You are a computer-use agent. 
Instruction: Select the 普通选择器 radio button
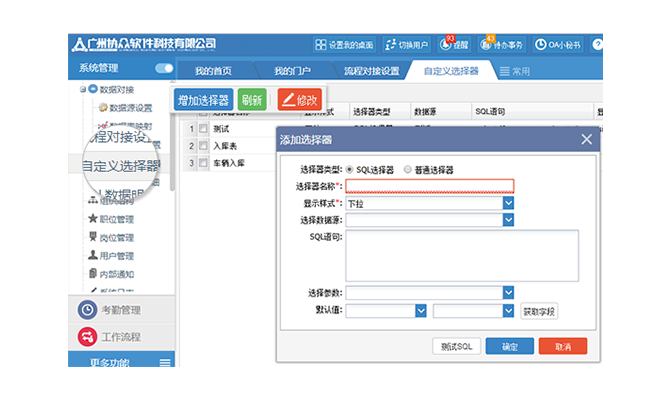click(408, 169)
